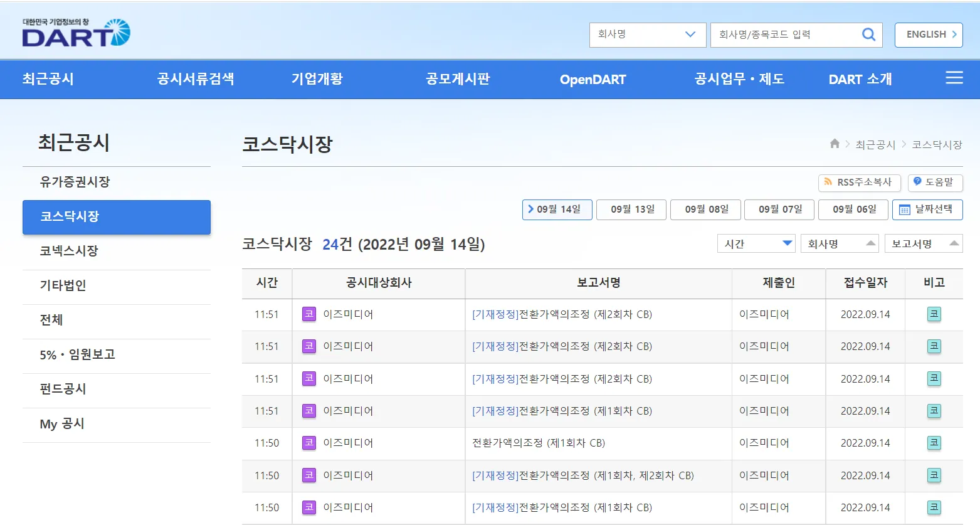
Task: Open the 날짜선택 calendar picker
Action: pyautogui.click(x=927, y=209)
